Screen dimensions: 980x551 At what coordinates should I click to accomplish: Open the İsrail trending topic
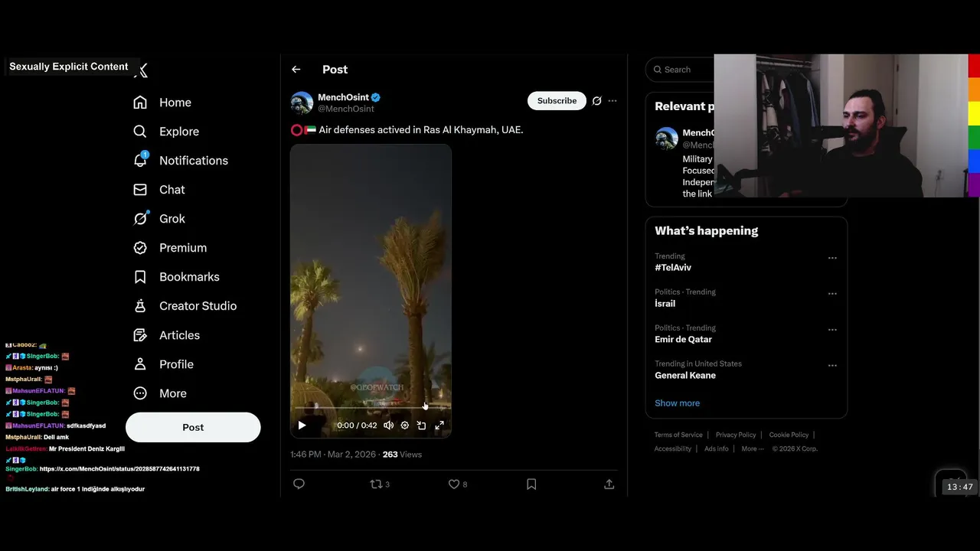665,304
